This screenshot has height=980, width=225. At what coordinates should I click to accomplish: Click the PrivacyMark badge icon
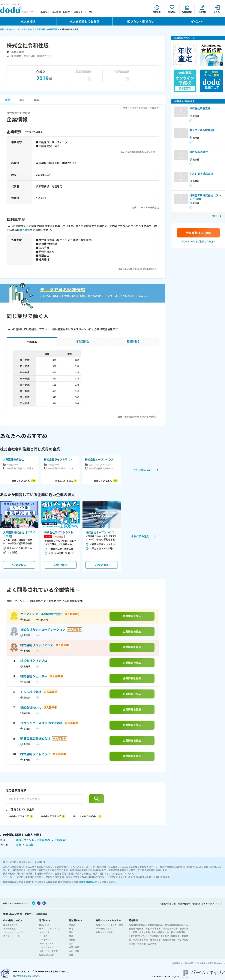pyautogui.click(x=5, y=973)
